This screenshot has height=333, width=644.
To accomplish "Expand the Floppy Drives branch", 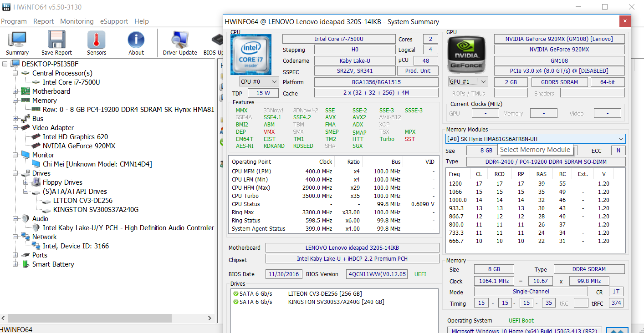I will 26,182.
